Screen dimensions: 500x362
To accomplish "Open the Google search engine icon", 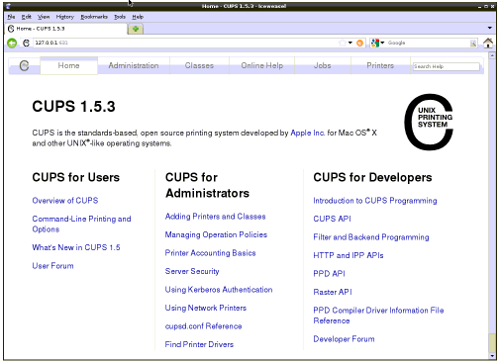I will (375, 43).
